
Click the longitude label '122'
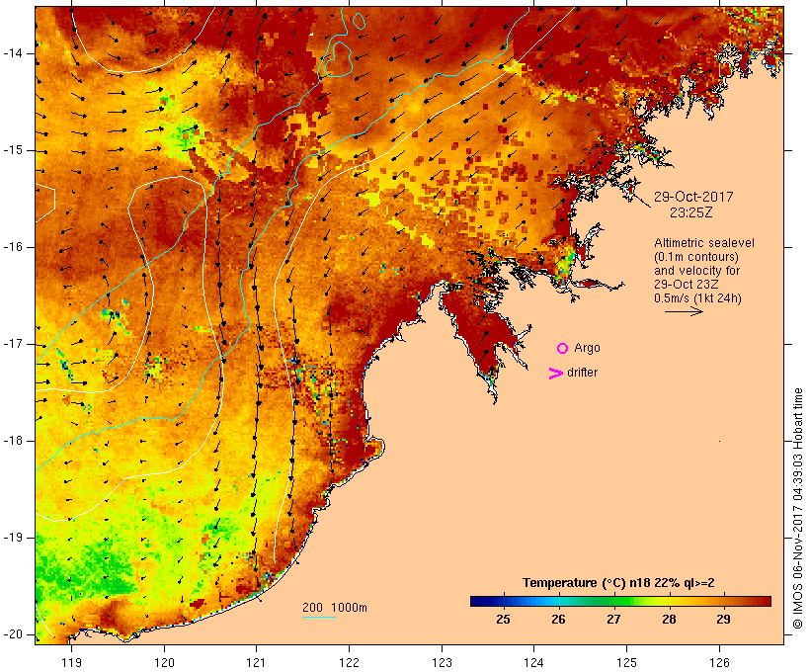(350, 662)
